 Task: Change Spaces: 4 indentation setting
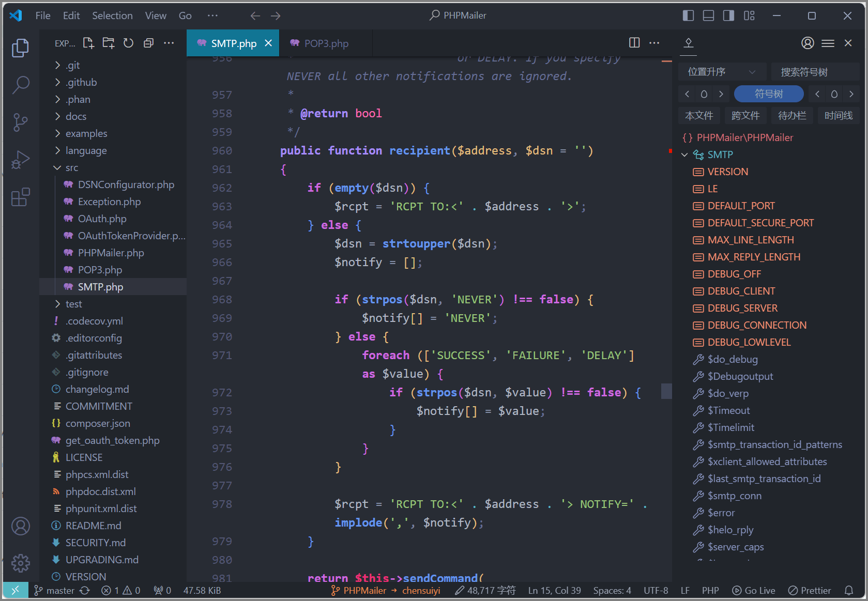point(612,590)
